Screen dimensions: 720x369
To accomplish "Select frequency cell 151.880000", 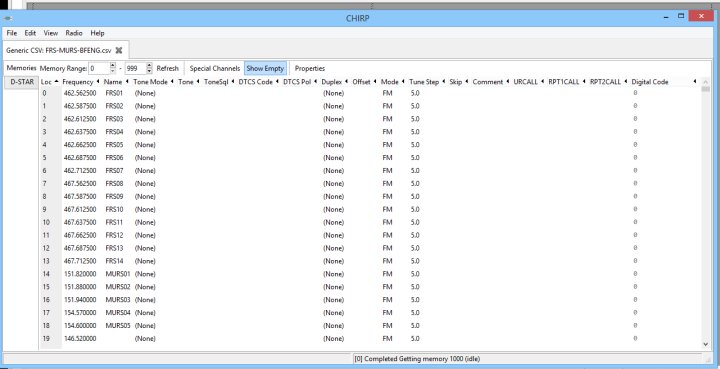I will [x=80, y=287].
